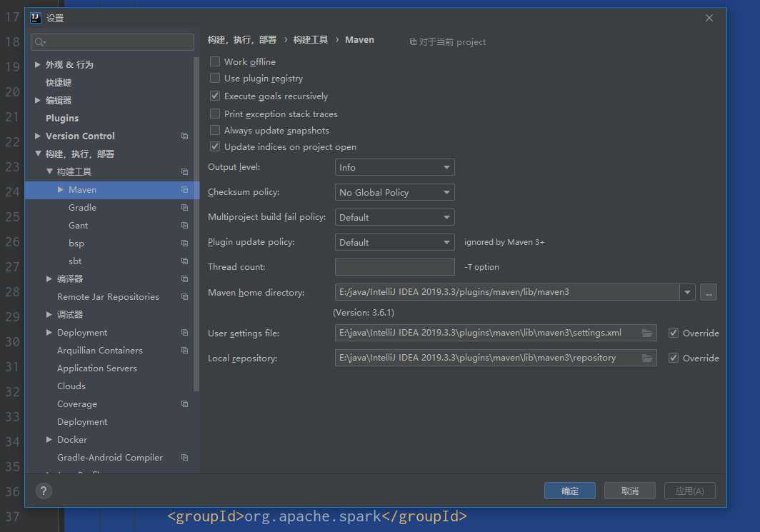Click the per-project icon beside Gradle-Android Compiler
The width and height of the screenshot is (760, 532).
pos(185,458)
